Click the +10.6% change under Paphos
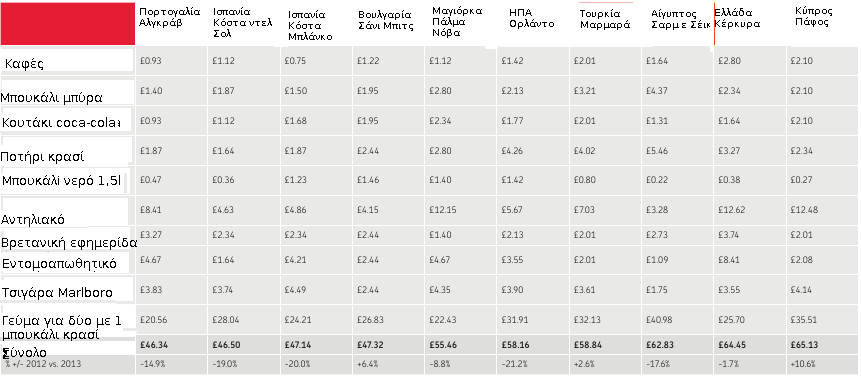 (801, 364)
